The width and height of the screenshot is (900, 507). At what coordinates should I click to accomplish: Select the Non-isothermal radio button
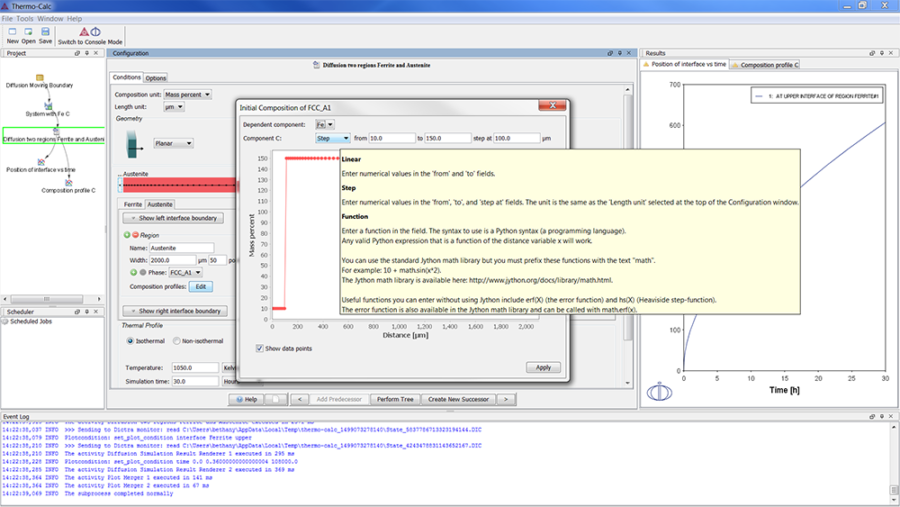(177, 341)
